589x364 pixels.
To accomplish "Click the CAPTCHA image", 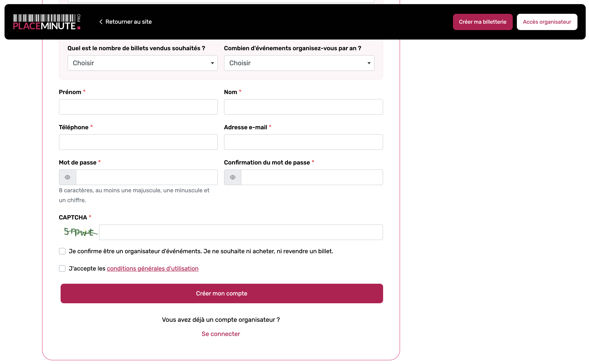I will point(80,232).
